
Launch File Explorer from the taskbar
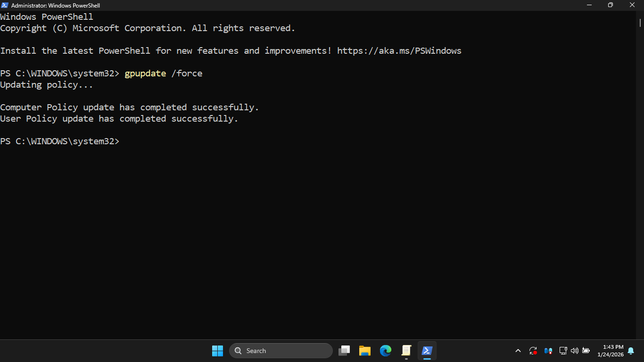[365, 351]
